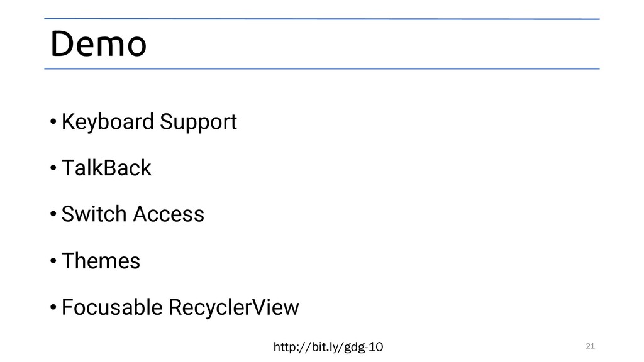Select the "Themes" bullet text
This screenshot has width=644, height=362.
101,261
